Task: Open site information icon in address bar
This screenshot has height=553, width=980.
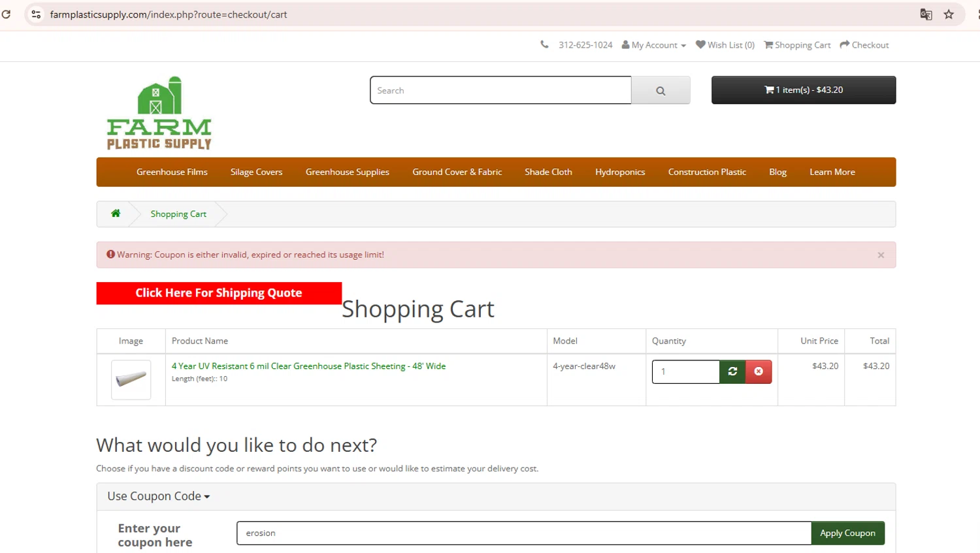Action: pyautogui.click(x=36, y=14)
